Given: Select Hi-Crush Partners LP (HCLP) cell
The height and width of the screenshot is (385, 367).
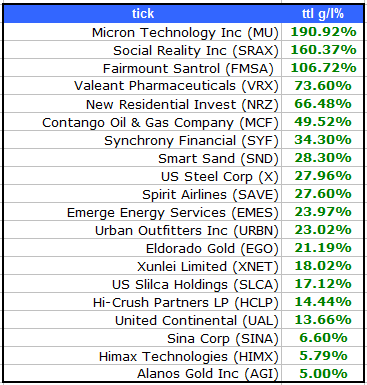Looking at the screenshot, I should (143, 302).
